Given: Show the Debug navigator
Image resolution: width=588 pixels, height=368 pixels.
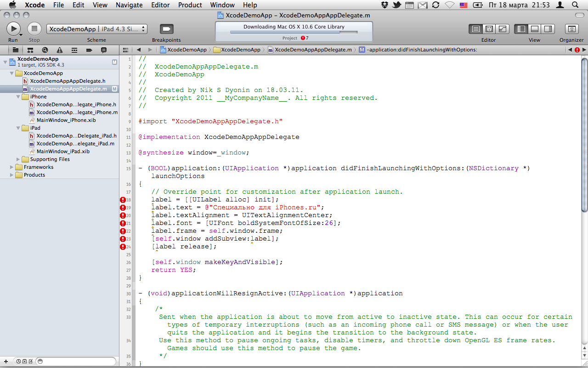Looking at the screenshot, I should click(74, 50).
